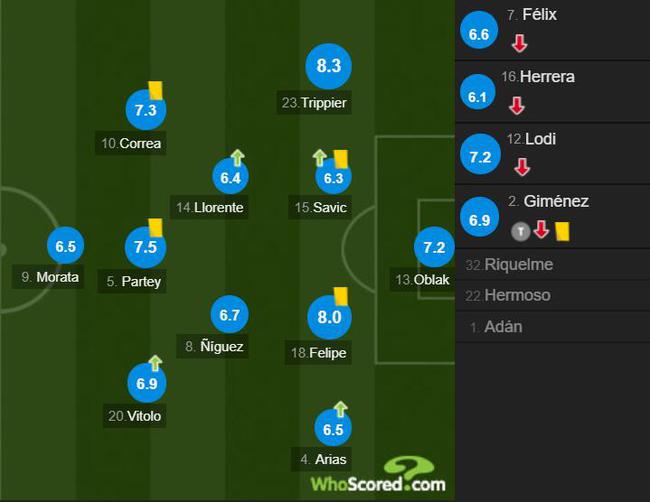
Task: Click the yellow card on Felipe
Action: pos(340,297)
